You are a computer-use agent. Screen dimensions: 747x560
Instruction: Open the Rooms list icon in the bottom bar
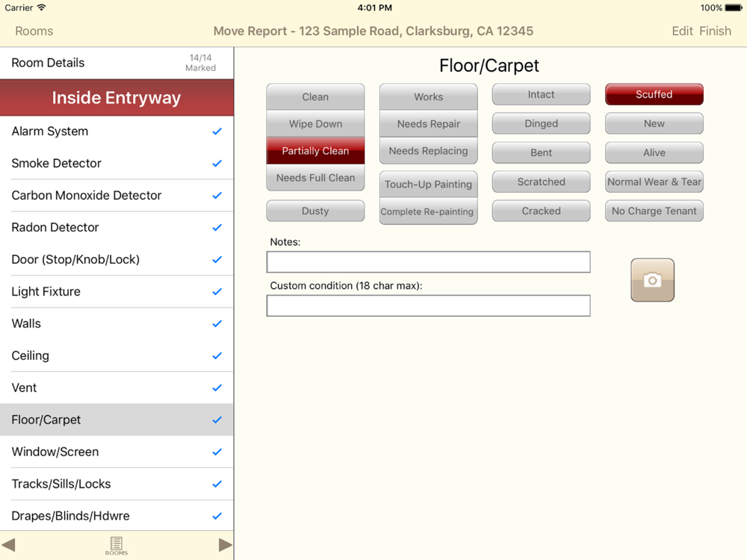[117, 546]
